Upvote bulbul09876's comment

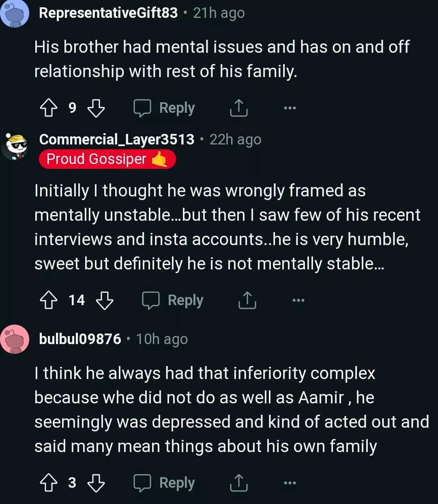click(x=48, y=483)
